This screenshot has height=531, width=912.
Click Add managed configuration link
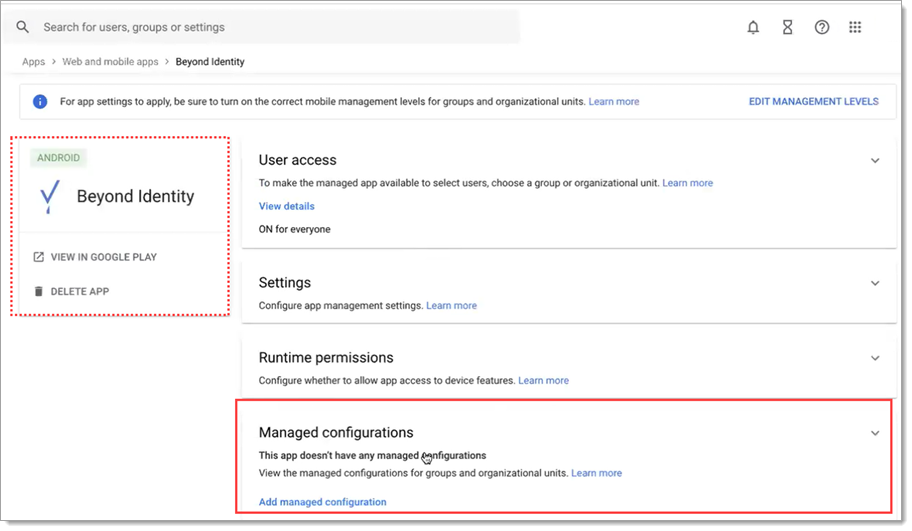pos(322,502)
